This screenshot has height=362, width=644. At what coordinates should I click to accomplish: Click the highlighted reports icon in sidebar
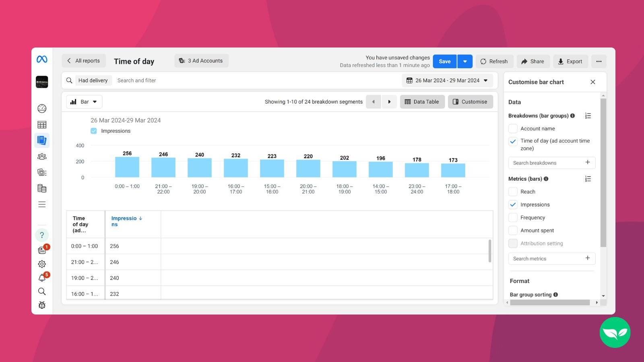[42, 140]
